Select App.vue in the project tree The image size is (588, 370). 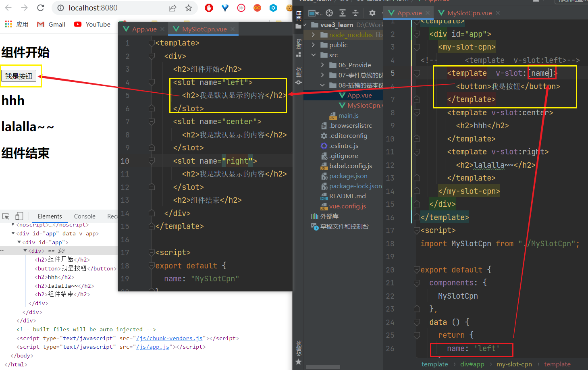pyautogui.click(x=355, y=96)
